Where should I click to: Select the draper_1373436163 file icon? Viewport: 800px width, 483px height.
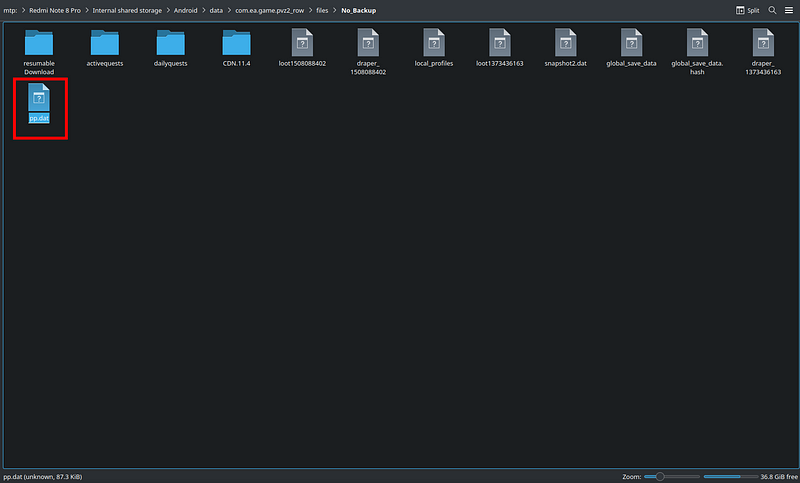[763, 42]
